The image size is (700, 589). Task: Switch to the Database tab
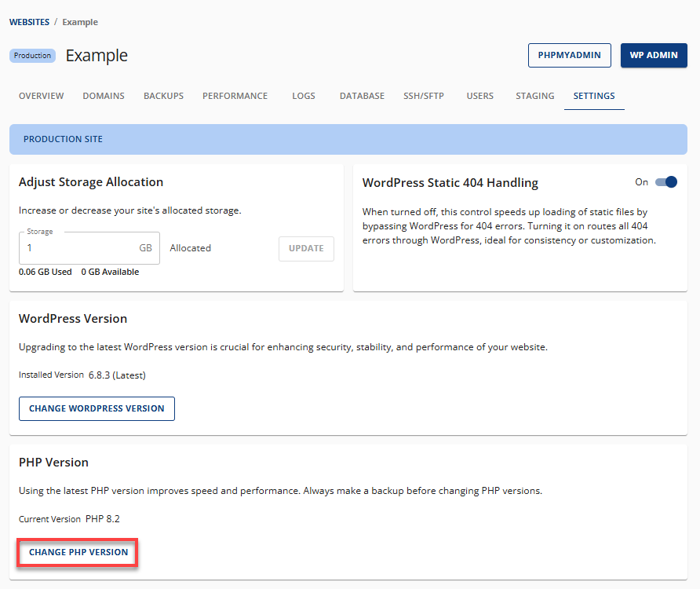[362, 96]
